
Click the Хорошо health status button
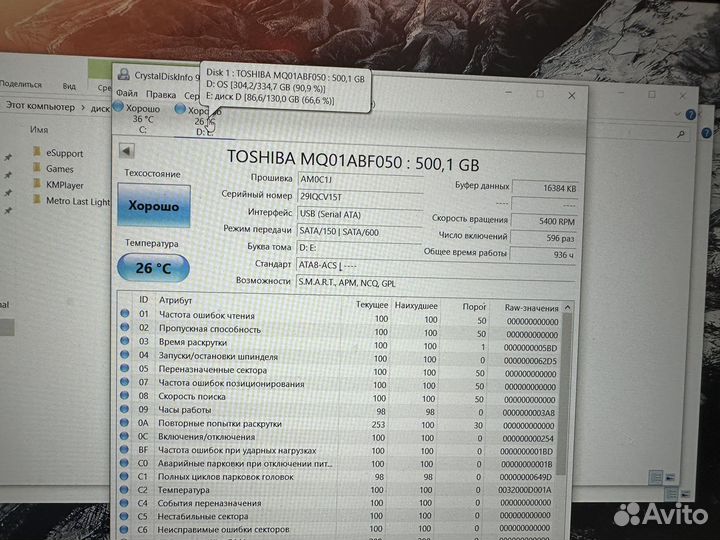pyautogui.click(x=152, y=207)
